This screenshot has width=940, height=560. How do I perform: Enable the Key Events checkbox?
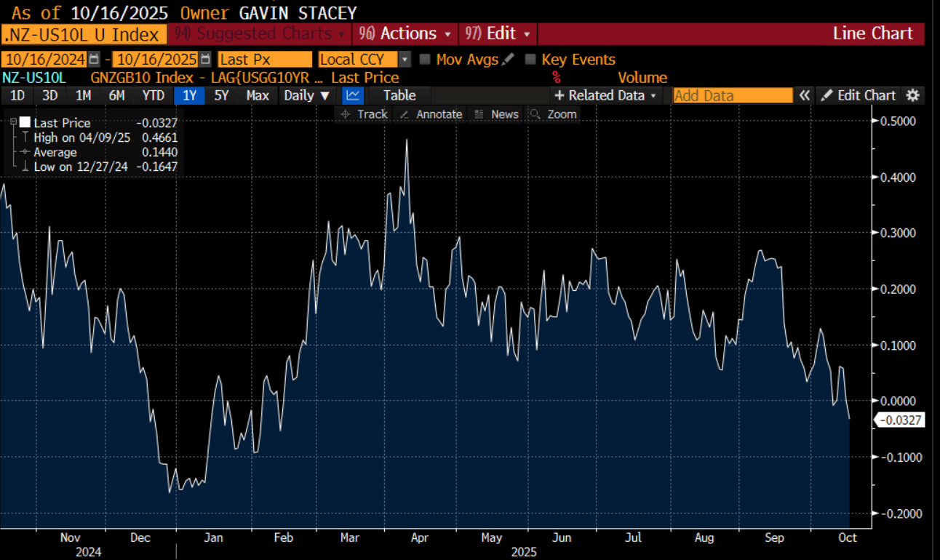[530, 60]
